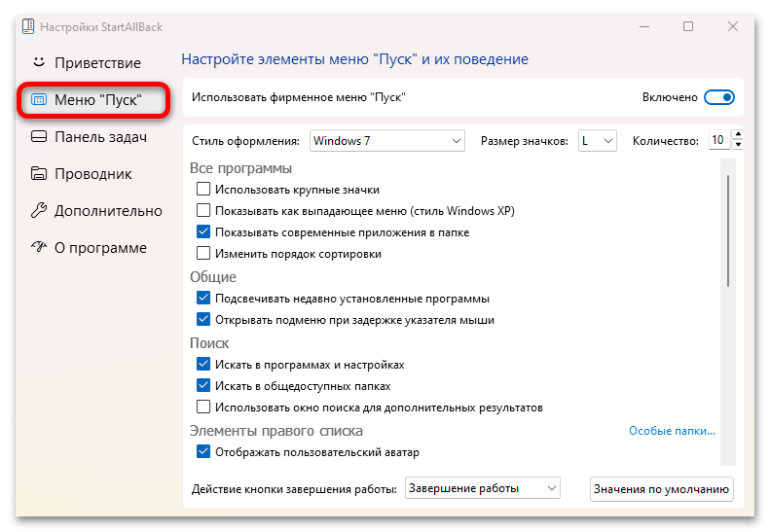Click the Все программы group heading
The image size is (770, 532).
[240, 168]
